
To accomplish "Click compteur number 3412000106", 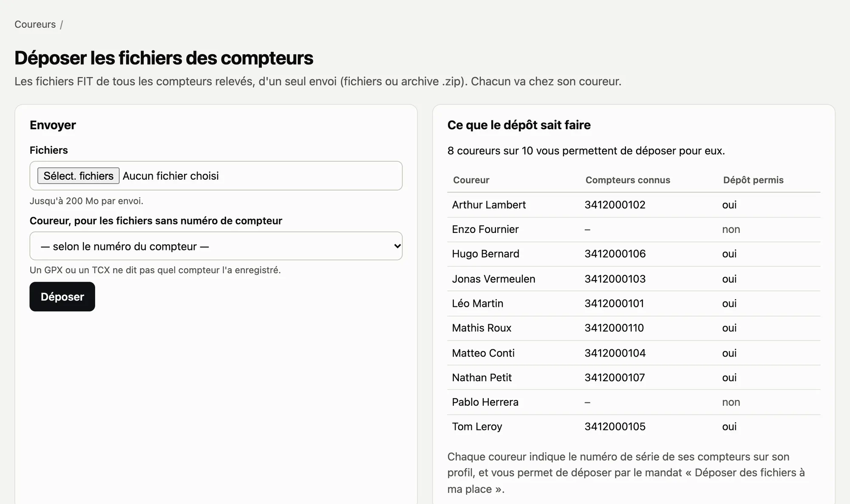I will pyautogui.click(x=615, y=254).
